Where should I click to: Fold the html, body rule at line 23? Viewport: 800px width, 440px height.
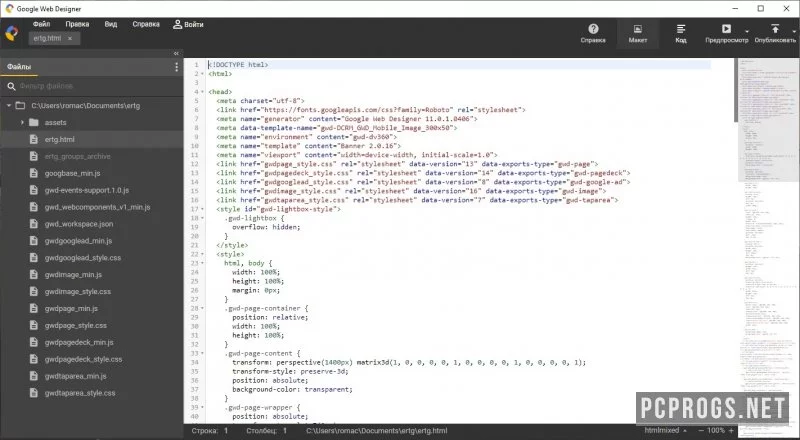[203, 263]
